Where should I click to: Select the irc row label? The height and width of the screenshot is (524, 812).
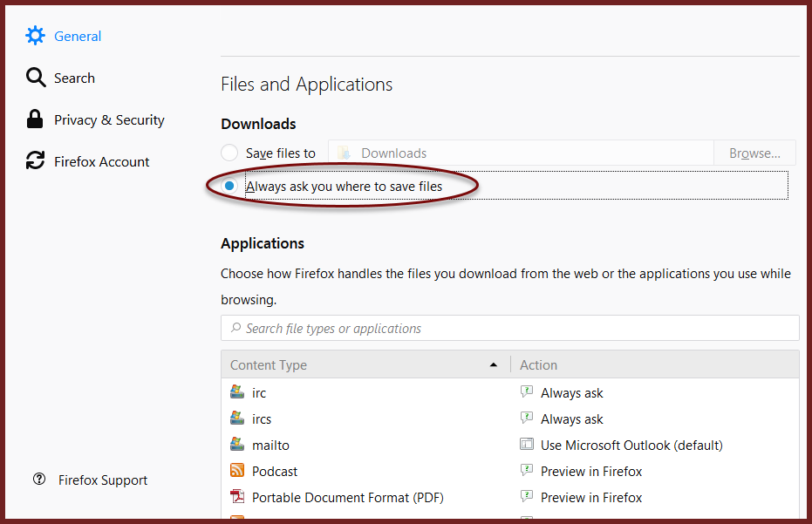click(259, 393)
